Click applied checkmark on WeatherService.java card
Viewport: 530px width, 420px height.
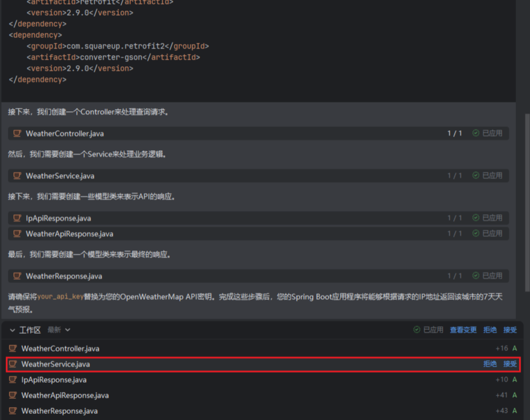point(475,175)
